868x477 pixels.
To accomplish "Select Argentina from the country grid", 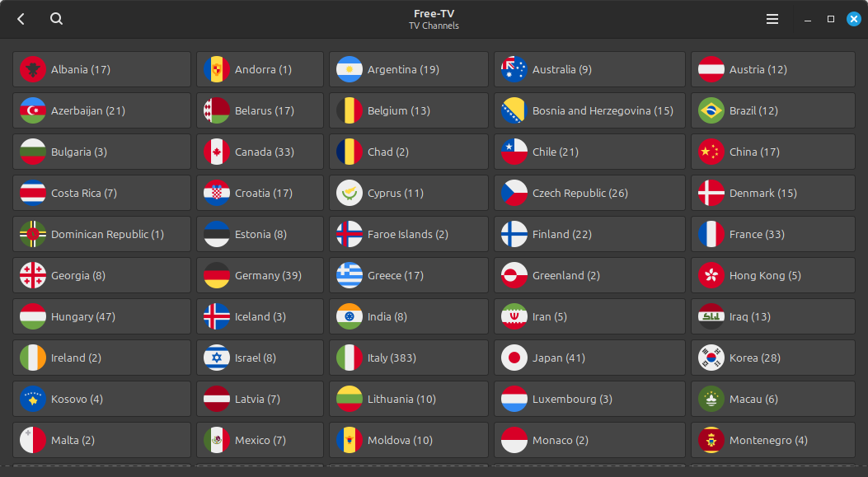I will (408, 69).
